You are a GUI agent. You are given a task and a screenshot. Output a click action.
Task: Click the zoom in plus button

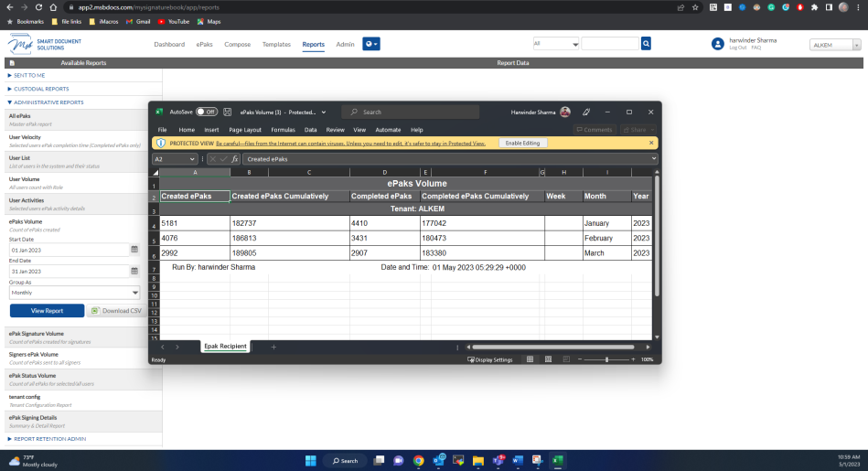(x=633, y=359)
